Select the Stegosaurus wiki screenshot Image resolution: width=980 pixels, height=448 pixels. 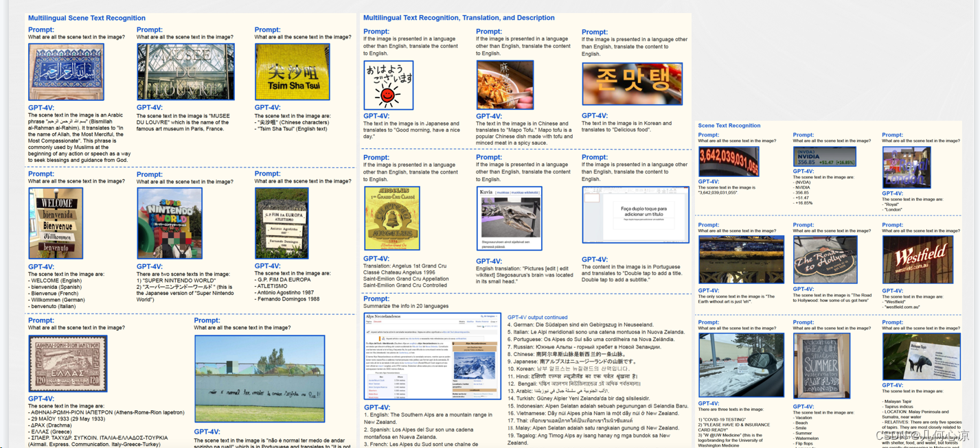[x=510, y=218]
